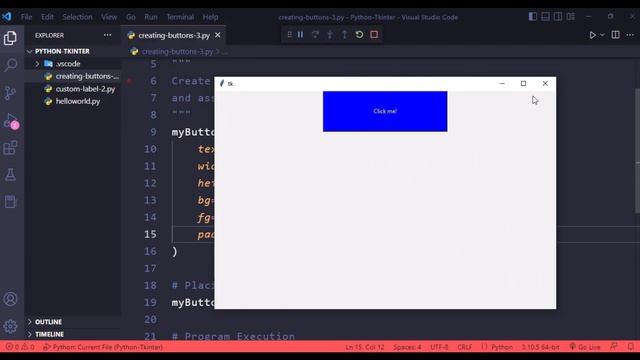Pause the debug session
640x360 pixels.
300,35
